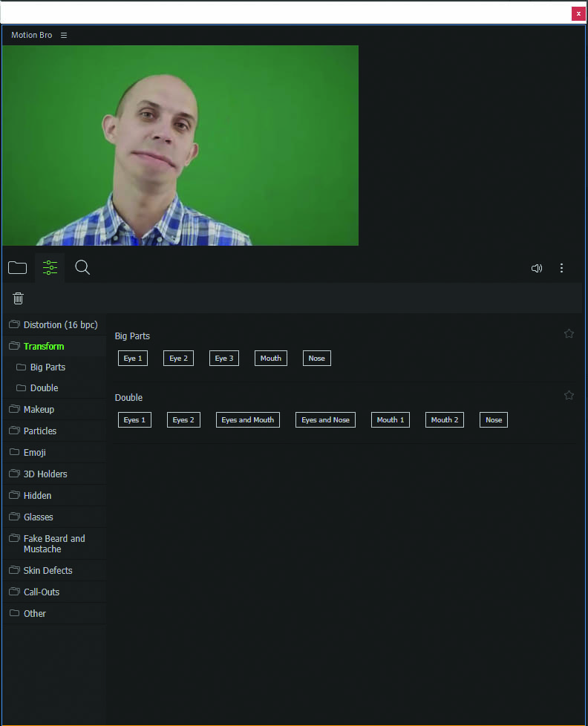588x726 pixels.
Task: Click the Hidden folder icon
Action: click(14, 494)
